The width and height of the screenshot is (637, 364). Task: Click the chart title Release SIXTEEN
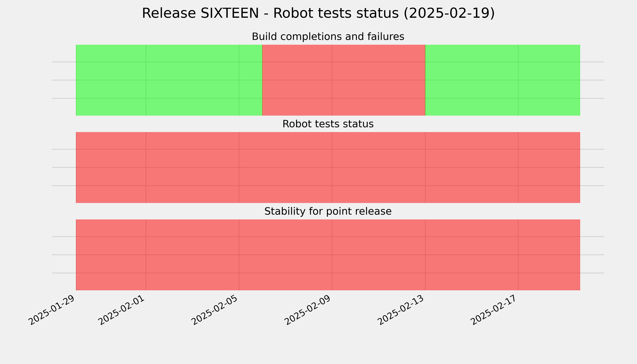coord(318,13)
